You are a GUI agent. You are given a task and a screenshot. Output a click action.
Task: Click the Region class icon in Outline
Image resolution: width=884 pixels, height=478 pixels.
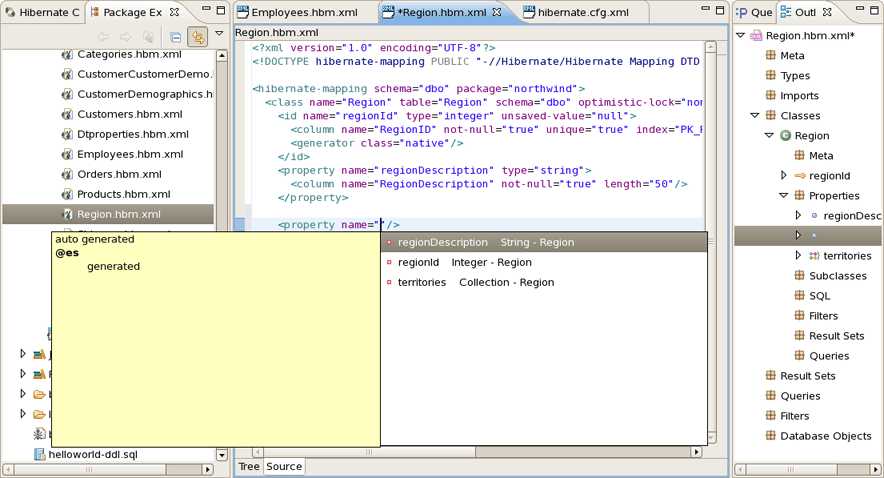[785, 136]
